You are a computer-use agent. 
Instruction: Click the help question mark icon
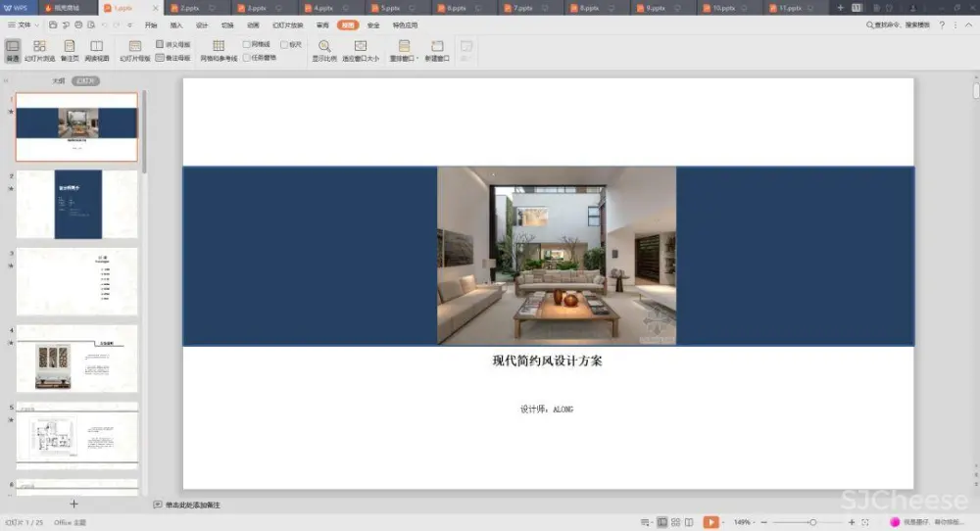[942, 25]
